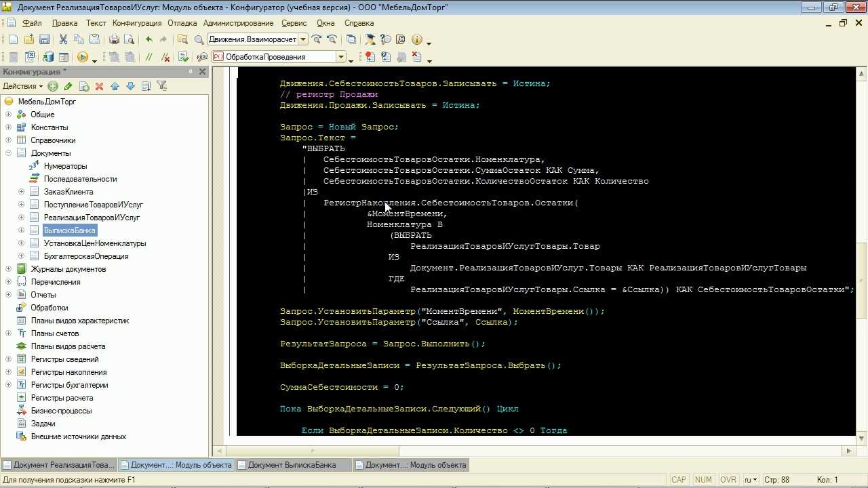Open the Администрирование menu

coord(238,23)
